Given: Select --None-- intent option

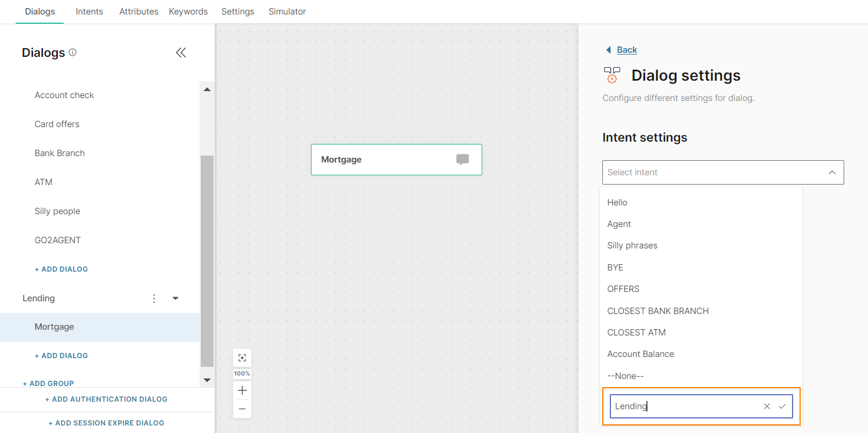Looking at the screenshot, I should click(x=625, y=376).
